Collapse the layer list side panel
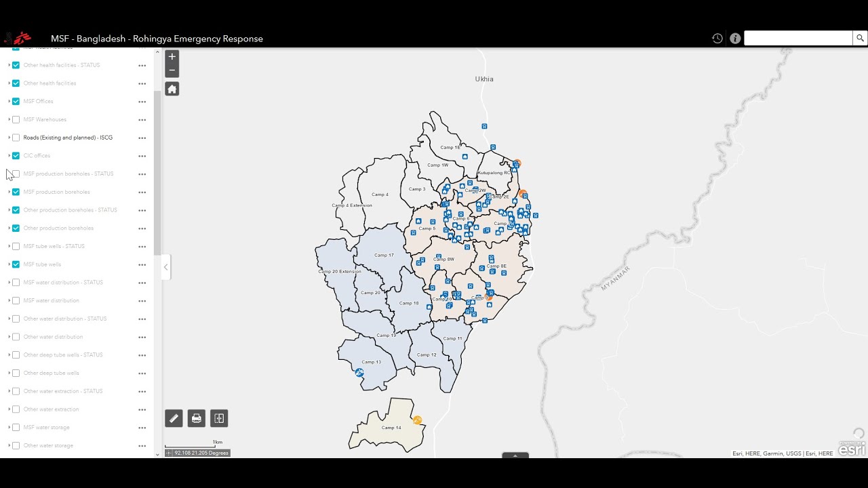The height and width of the screenshot is (488, 868). [165, 267]
